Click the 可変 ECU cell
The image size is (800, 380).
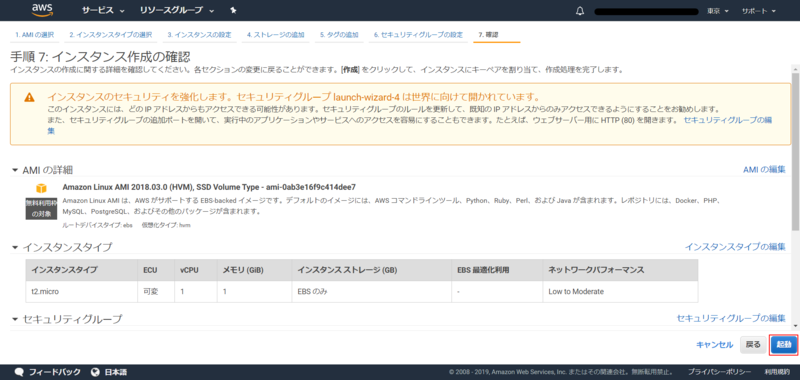click(x=156, y=292)
